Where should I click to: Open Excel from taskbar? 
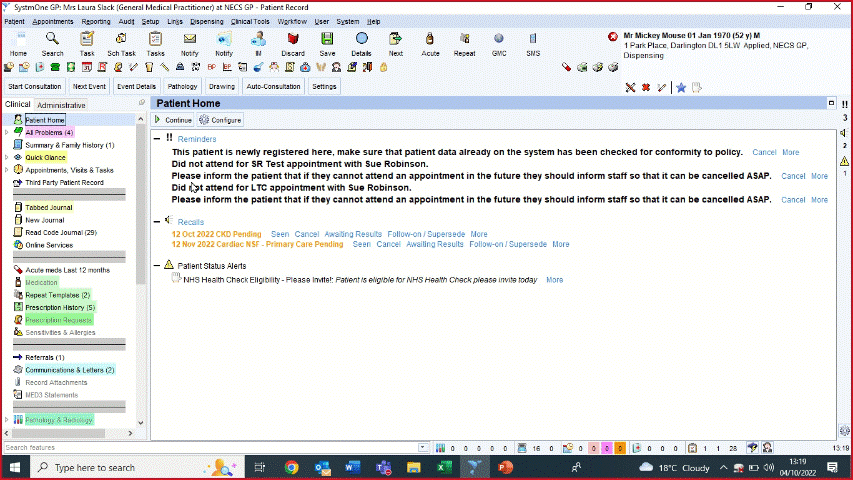point(444,467)
